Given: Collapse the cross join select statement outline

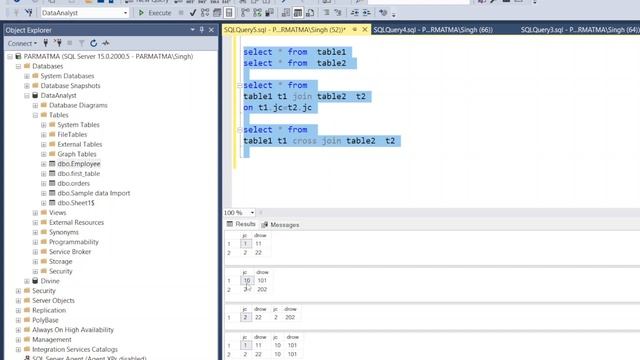Looking at the screenshot, I should click(x=240, y=130).
